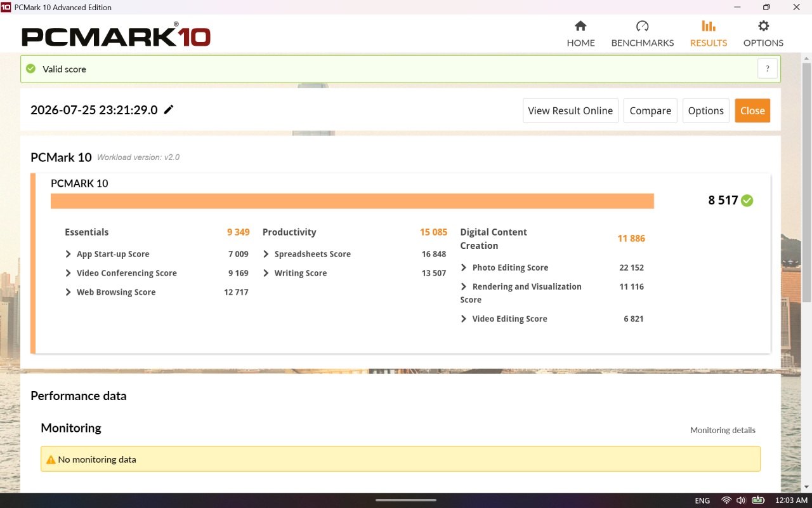Click the Digital Content Creation heading
This screenshot has height=508, width=812.
coord(494,239)
